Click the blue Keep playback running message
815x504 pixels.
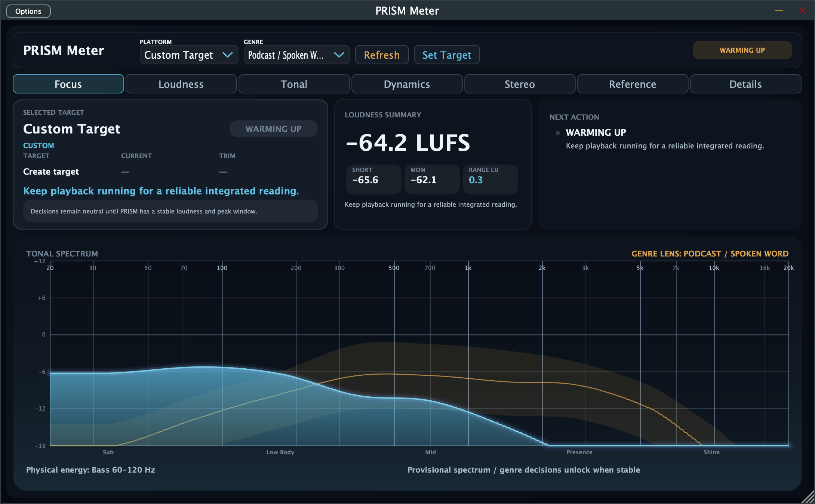[161, 191]
